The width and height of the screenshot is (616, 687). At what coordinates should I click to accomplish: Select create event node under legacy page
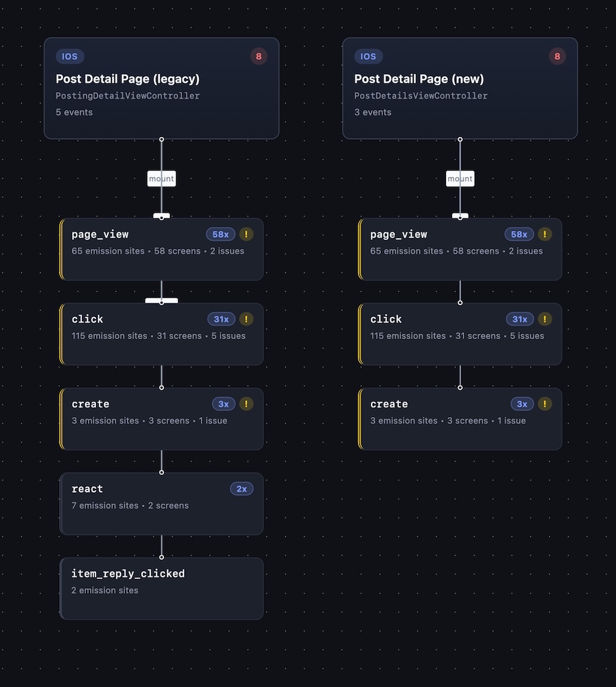[161, 419]
